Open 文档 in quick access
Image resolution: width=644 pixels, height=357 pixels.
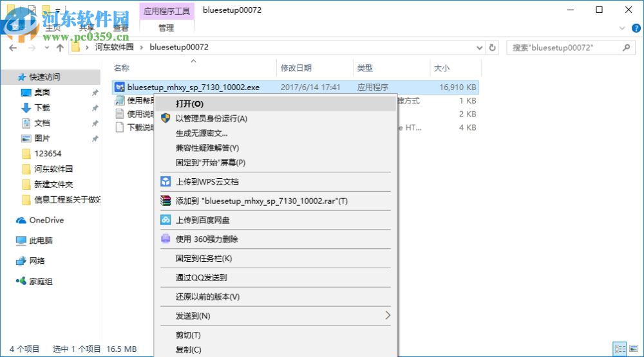pos(42,123)
